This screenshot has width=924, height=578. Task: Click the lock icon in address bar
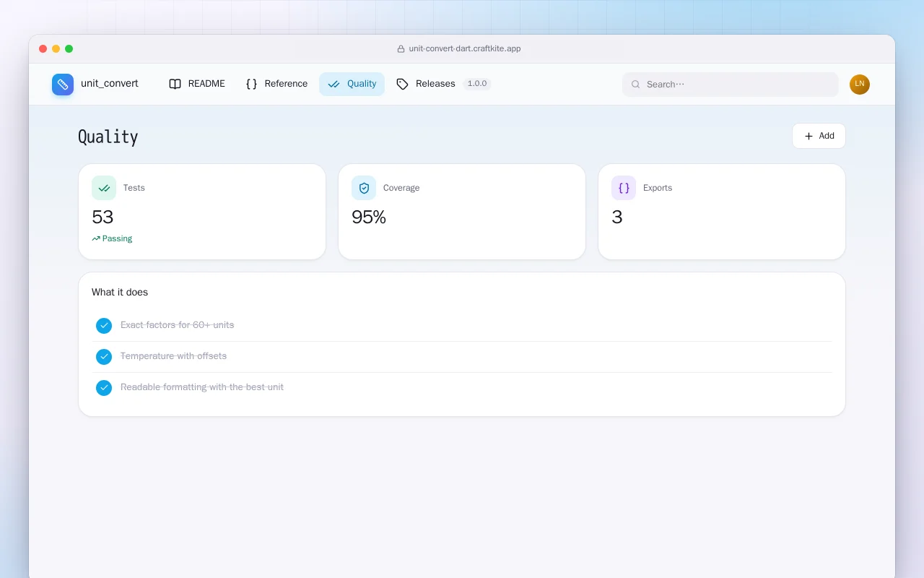click(401, 49)
